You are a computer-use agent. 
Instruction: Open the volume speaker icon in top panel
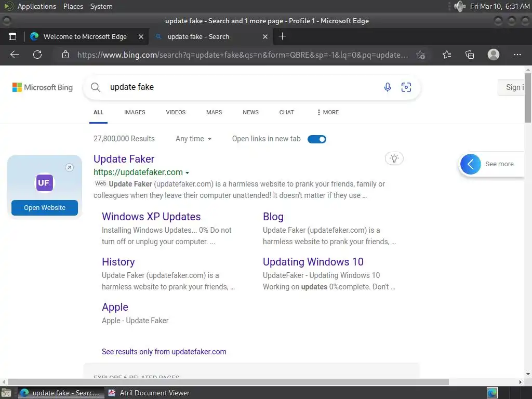(459, 6)
